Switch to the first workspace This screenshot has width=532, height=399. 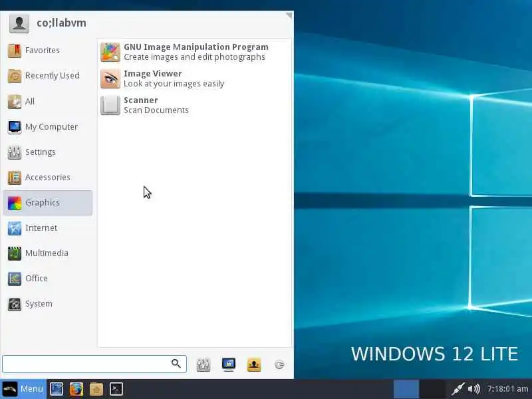click(x=406, y=389)
